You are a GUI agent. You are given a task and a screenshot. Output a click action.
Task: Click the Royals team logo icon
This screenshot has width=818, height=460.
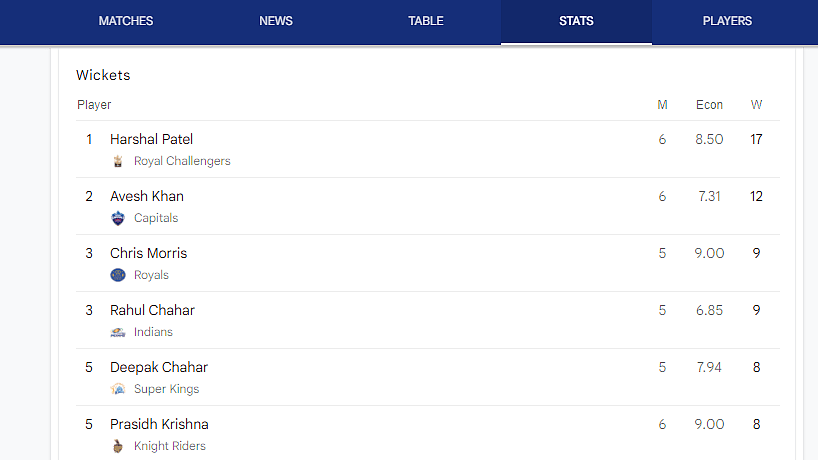coord(118,275)
